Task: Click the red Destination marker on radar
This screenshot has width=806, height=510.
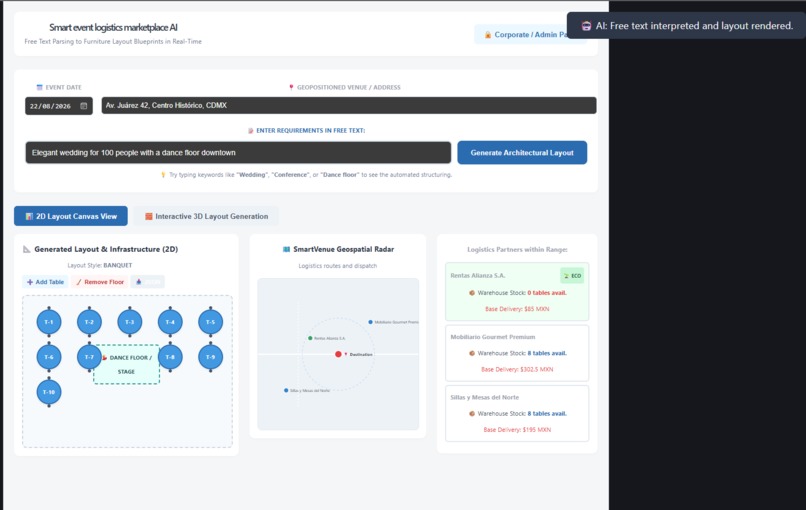Action: tap(338, 354)
